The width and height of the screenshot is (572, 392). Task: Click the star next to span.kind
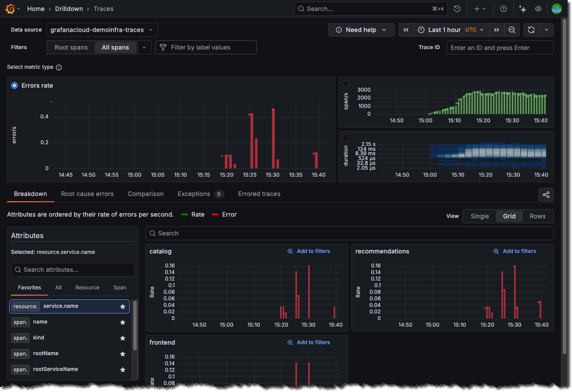point(123,338)
